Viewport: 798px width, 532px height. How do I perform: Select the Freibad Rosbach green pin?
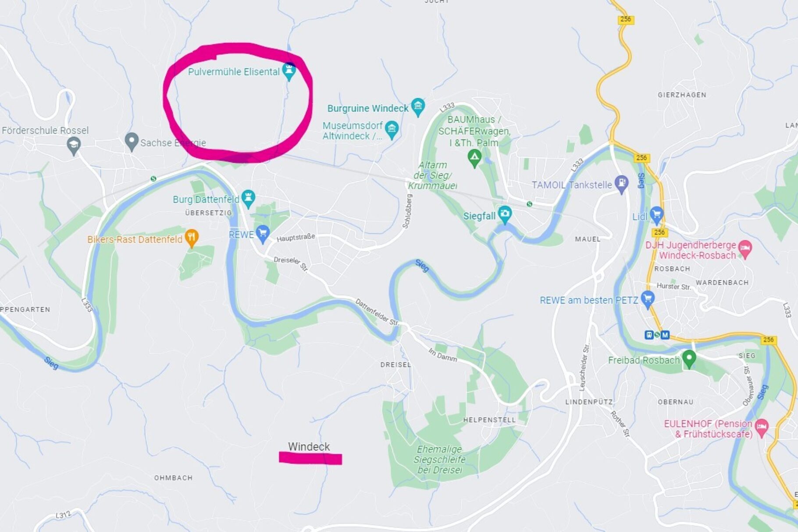point(689,359)
